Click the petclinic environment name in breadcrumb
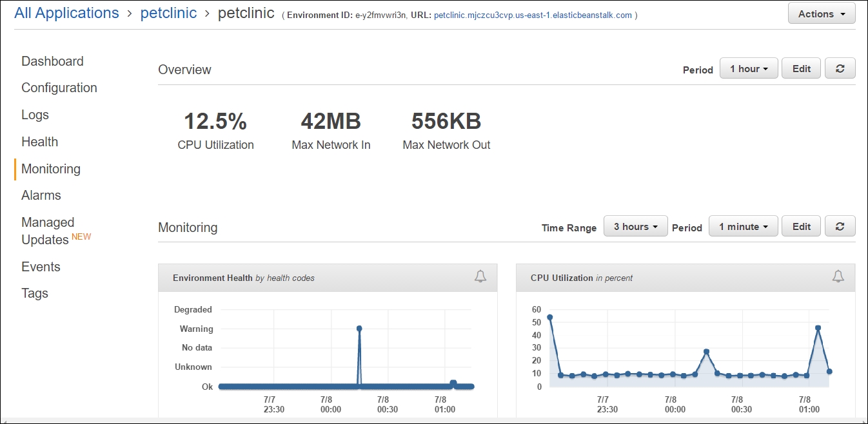The height and width of the screenshot is (424, 868). [x=246, y=13]
